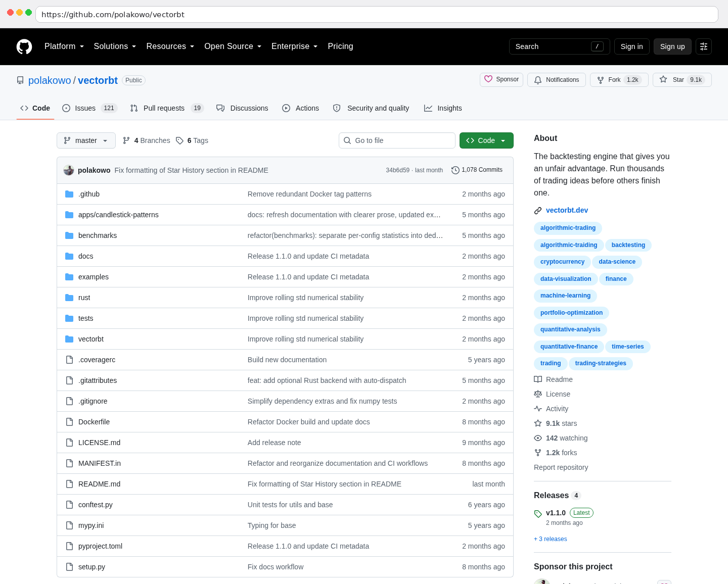728x584 pixels.
Task: Switch to the Pull requests tab
Action: coord(167,108)
